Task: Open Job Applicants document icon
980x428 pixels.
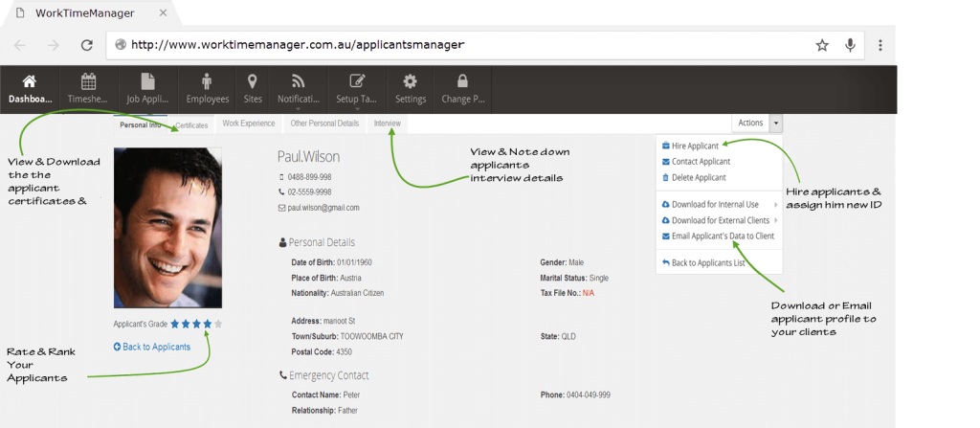Action: (x=147, y=82)
